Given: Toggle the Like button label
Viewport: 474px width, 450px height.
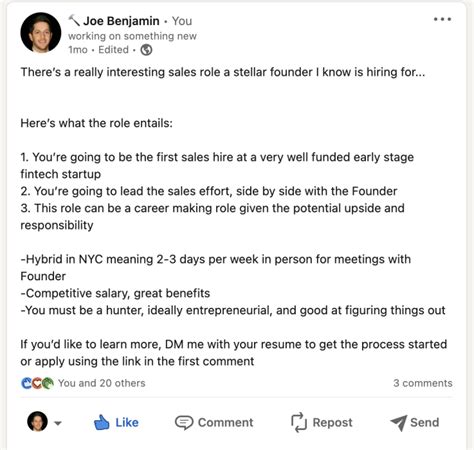Looking at the screenshot, I should click(127, 423).
